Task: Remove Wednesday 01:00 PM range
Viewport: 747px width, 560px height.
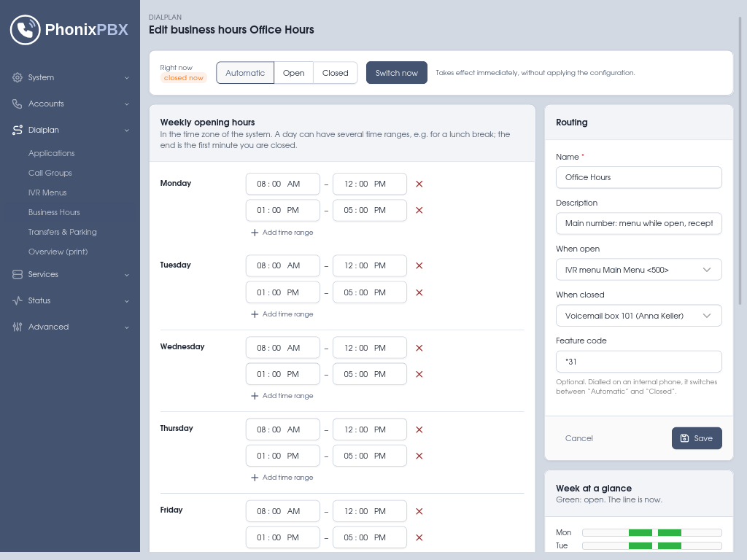Action: click(x=419, y=374)
